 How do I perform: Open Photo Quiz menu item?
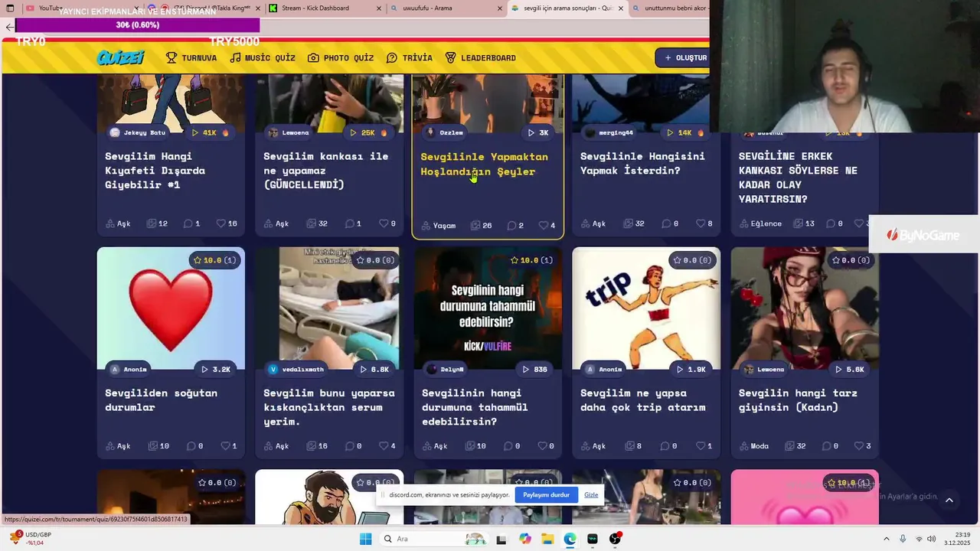[x=341, y=57]
